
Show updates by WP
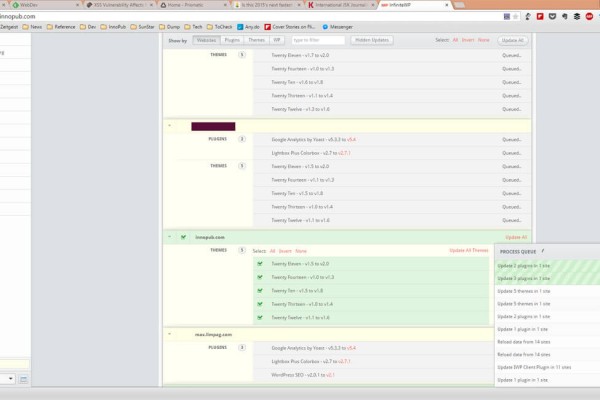277,40
